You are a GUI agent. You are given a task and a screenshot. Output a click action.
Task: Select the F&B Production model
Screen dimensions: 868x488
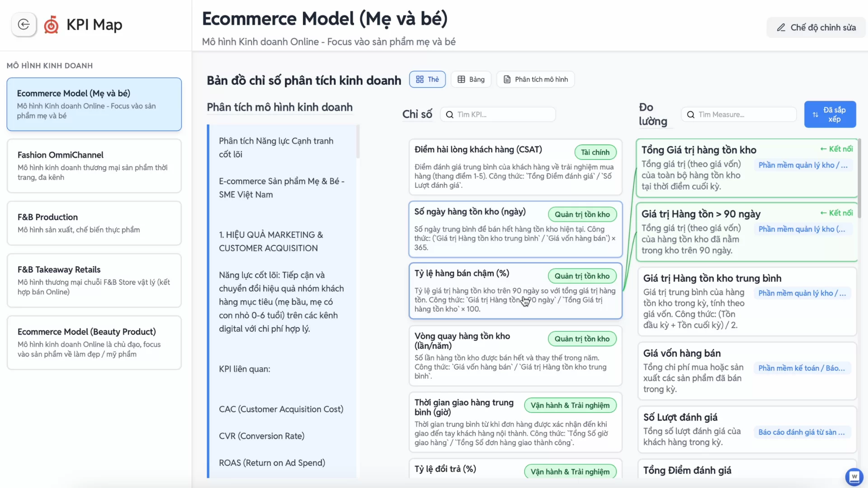pos(94,223)
